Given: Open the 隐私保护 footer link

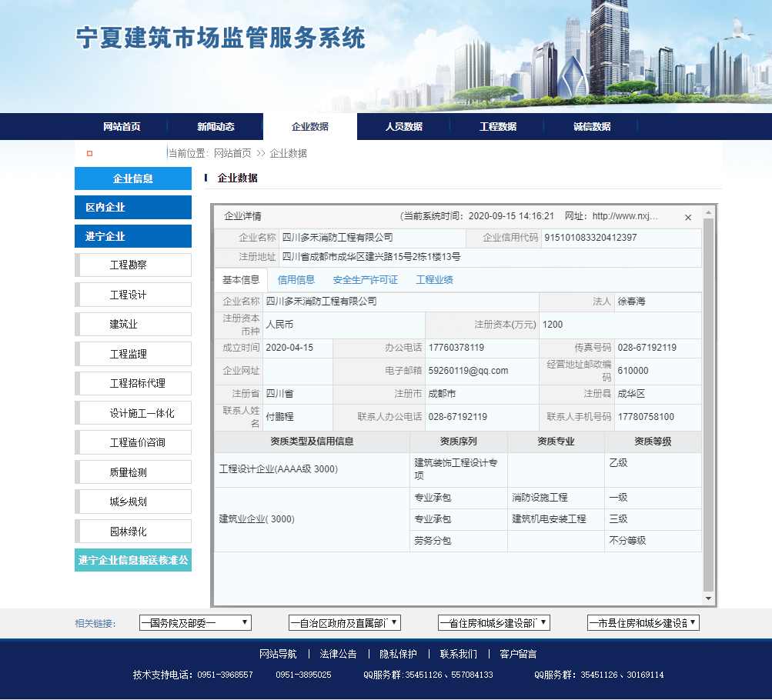Looking at the screenshot, I should coord(398,655).
